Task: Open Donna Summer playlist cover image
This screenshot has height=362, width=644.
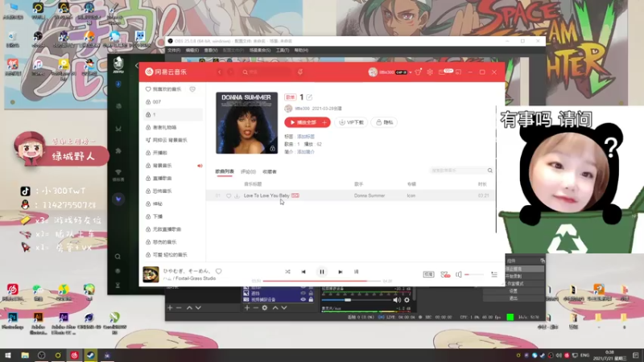Action: (247, 123)
